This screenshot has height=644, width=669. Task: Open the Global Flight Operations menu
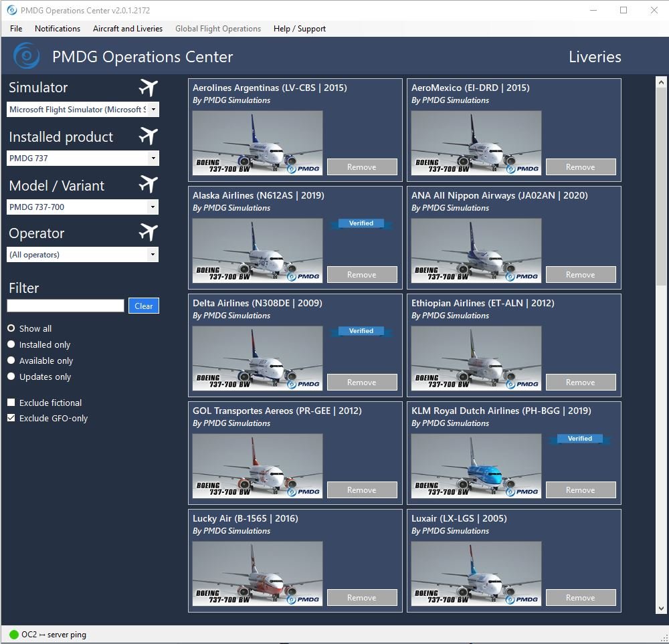point(218,29)
